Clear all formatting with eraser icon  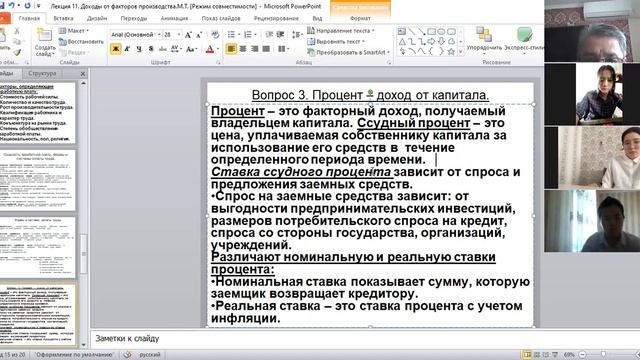click(x=215, y=35)
